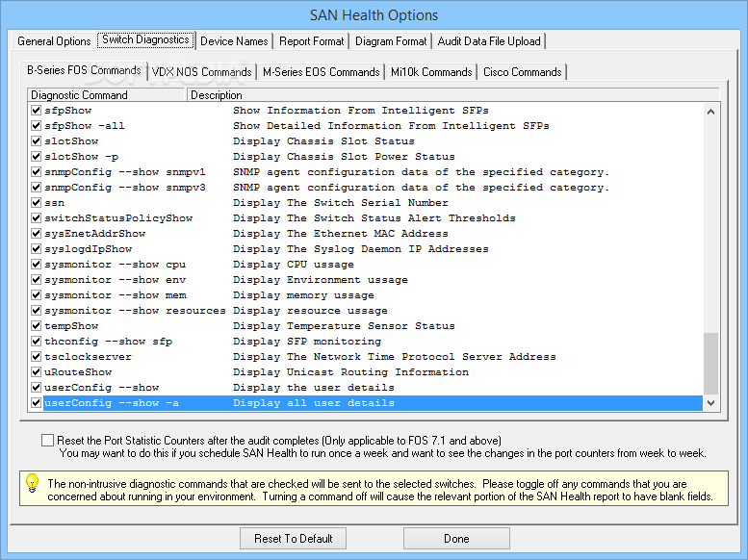Image resolution: width=748 pixels, height=560 pixels.
Task: Select the Switch Diagnostics tab
Action: coord(145,39)
